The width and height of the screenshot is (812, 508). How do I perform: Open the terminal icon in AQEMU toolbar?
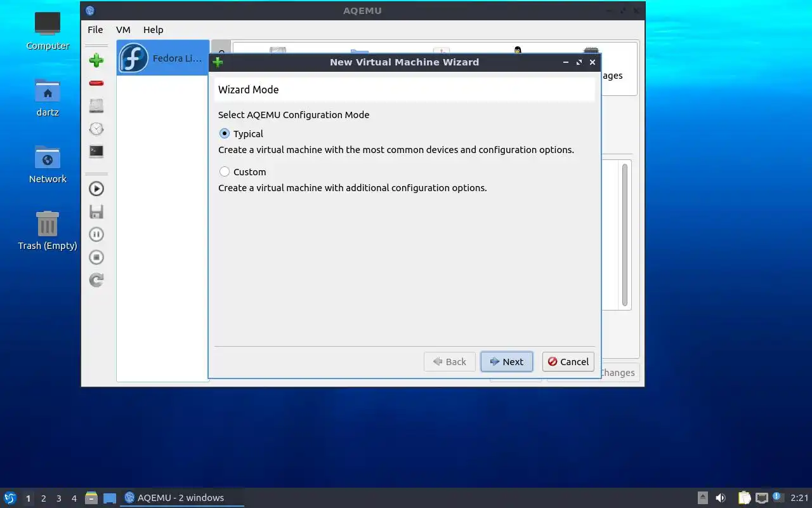coord(96,151)
